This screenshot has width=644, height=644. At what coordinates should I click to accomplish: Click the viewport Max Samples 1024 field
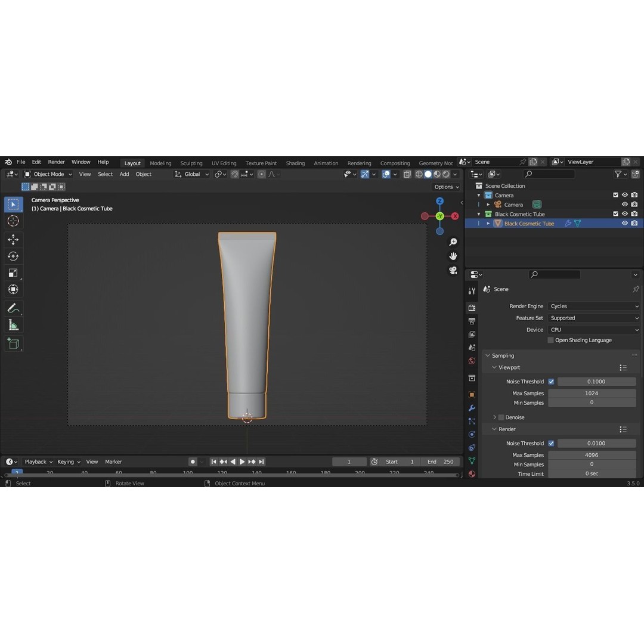[x=592, y=394]
